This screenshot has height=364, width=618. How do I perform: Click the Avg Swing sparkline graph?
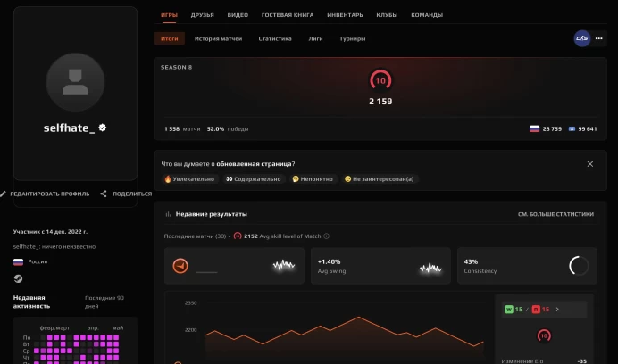point(430,268)
